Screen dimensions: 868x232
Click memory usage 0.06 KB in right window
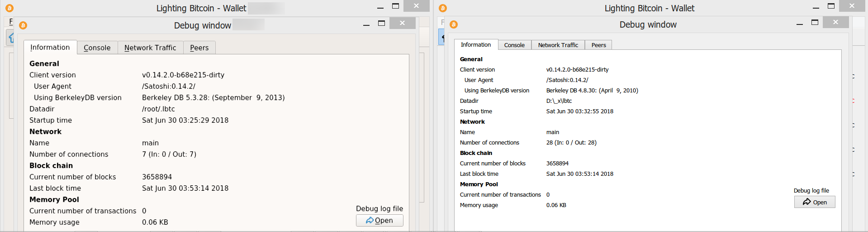(x=556, y=205)
